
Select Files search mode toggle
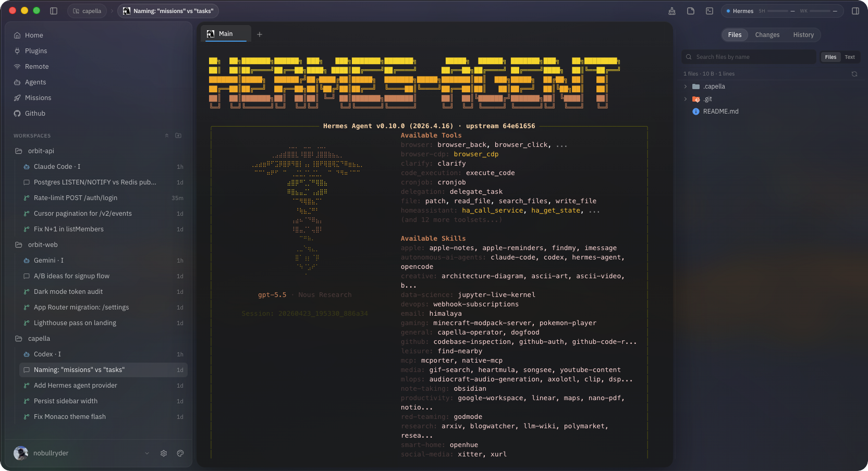pyautogui.click(x=831, y=57)
